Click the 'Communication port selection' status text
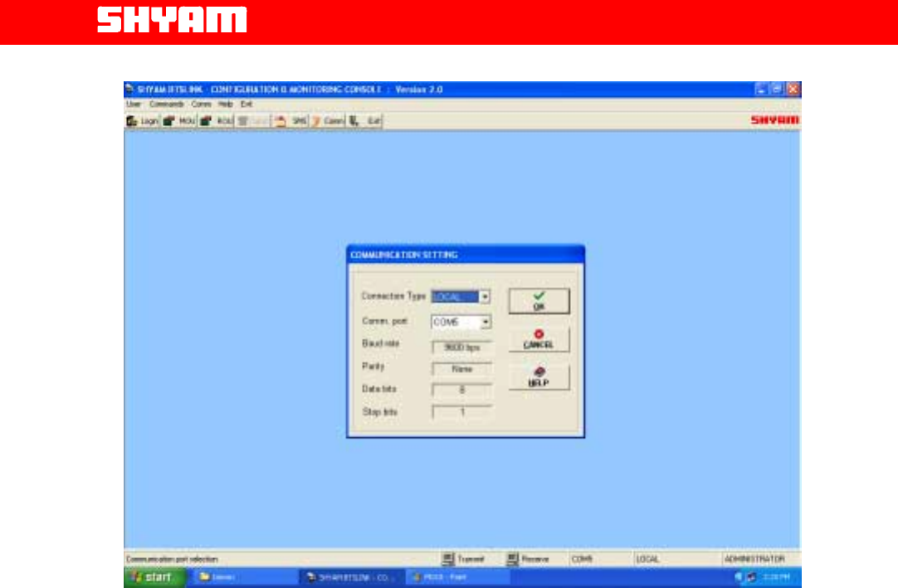This screenshot has width=898, height=588. click(x=172, y=559)
